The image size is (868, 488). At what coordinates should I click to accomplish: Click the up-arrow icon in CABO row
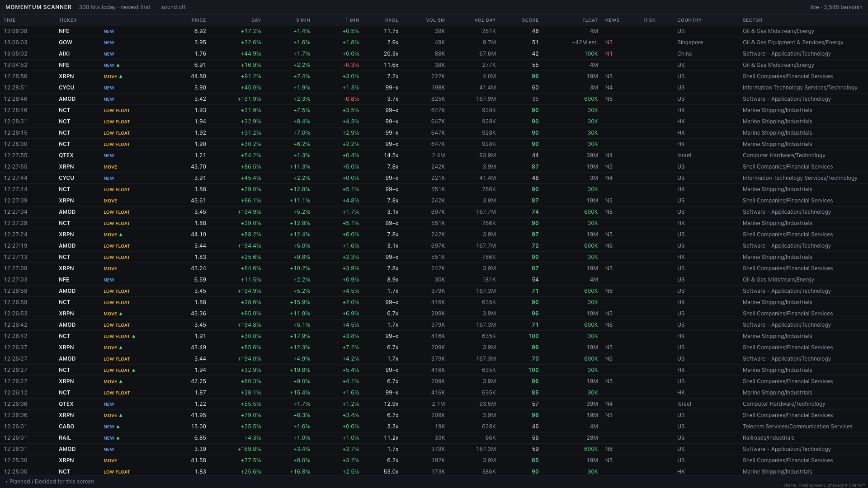(118, 427)
